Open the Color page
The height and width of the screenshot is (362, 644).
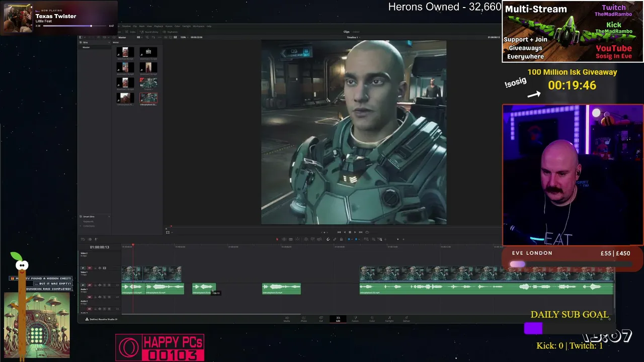point(372,319)
